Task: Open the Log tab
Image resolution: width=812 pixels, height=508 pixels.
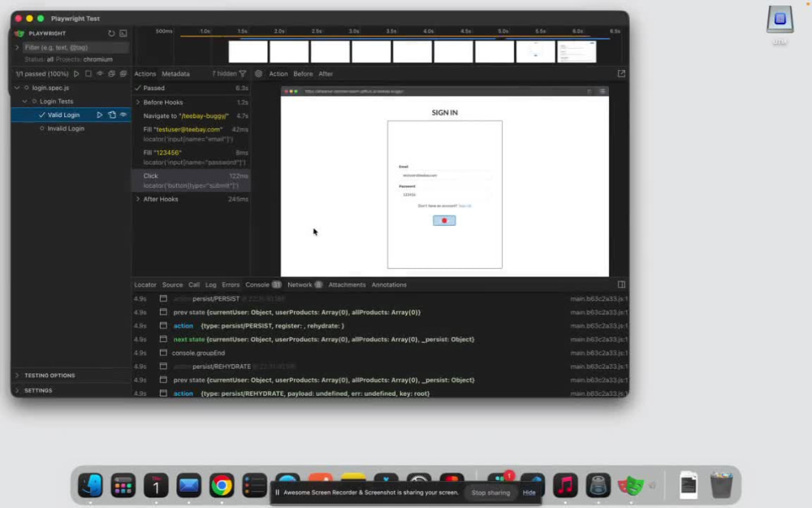Action: coord(211,284)
